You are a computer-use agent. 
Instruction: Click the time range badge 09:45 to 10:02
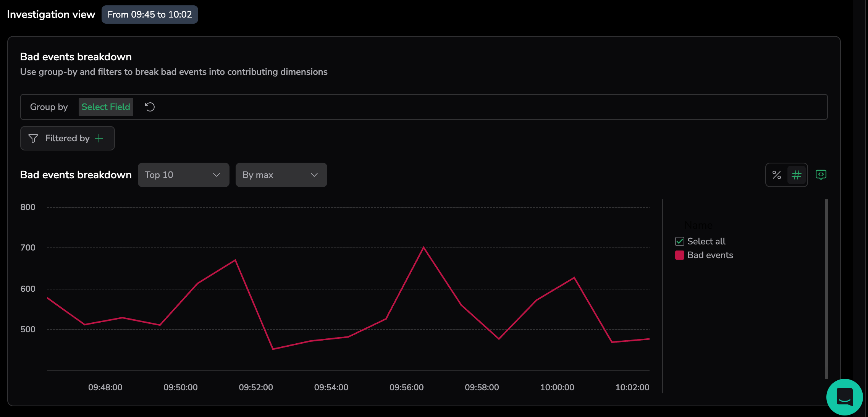150,15
